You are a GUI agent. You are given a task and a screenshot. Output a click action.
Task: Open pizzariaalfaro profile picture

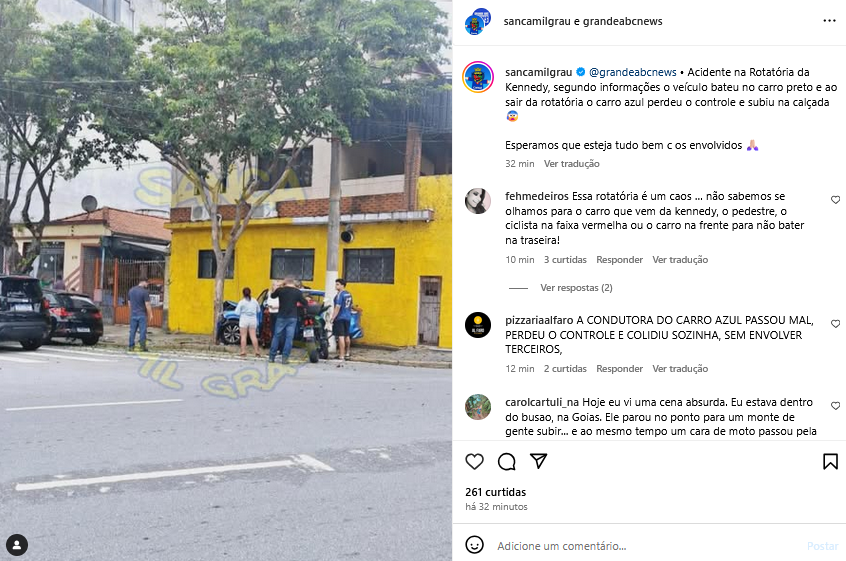478,325
